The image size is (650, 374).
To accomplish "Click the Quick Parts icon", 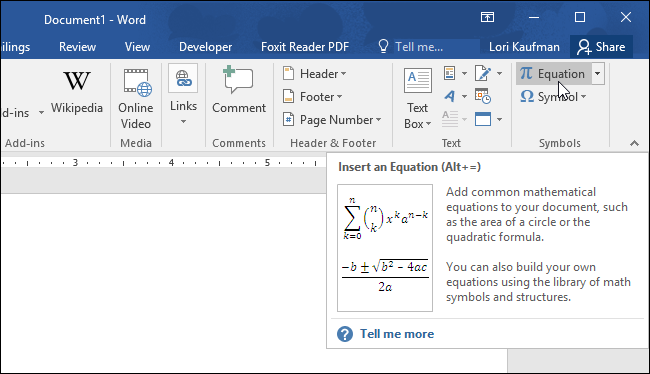I will pos(450,73).
